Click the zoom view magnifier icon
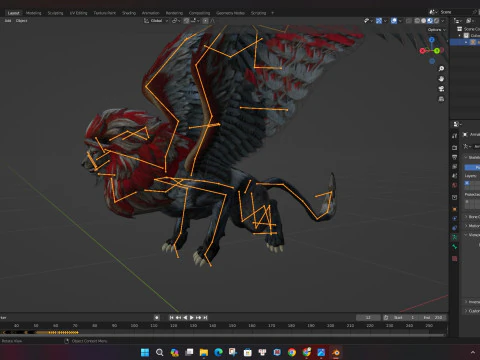 (441, 69)
